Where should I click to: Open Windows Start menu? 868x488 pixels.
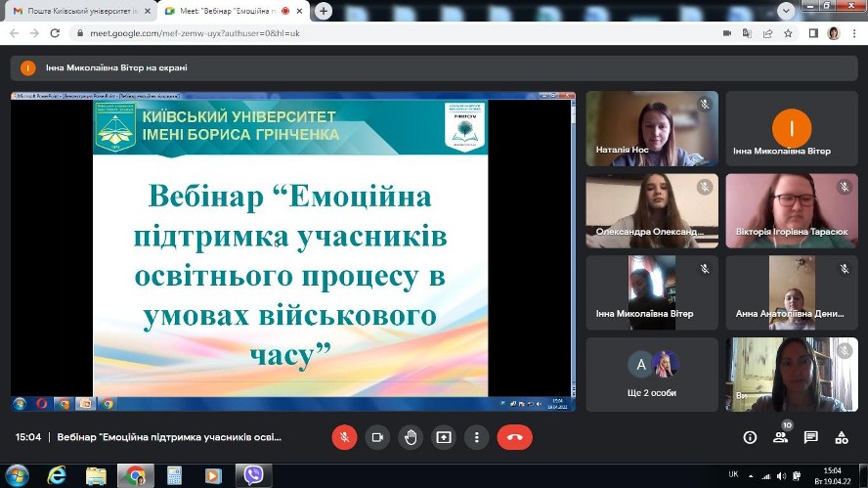click(17, 475)
